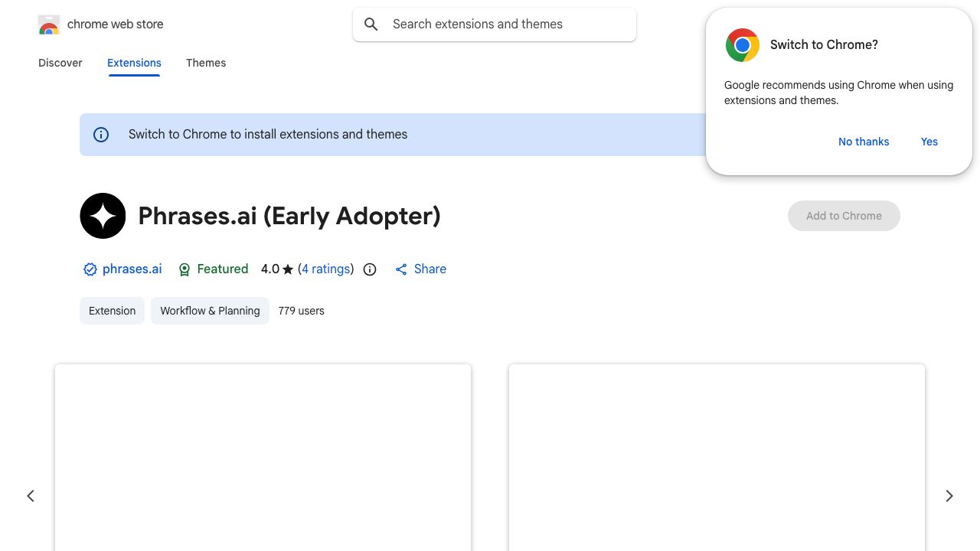The image size is (980, 551).
Task: Open the first screenshot thumbnail
Action: pos(263,458)
